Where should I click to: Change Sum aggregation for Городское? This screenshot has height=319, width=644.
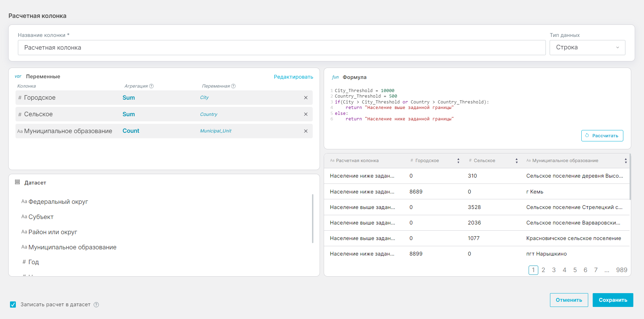click(x=128, y=98)
